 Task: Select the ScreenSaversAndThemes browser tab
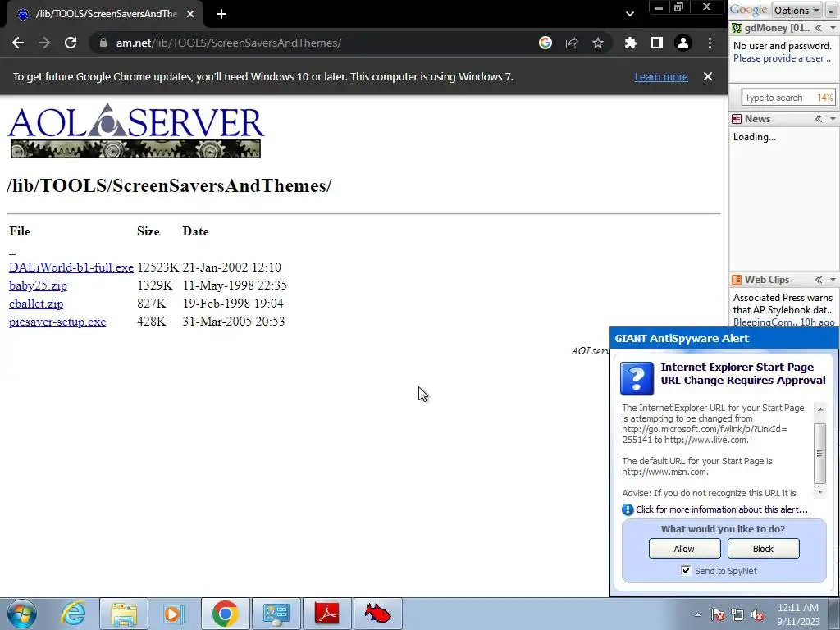[x=106, y=14]
